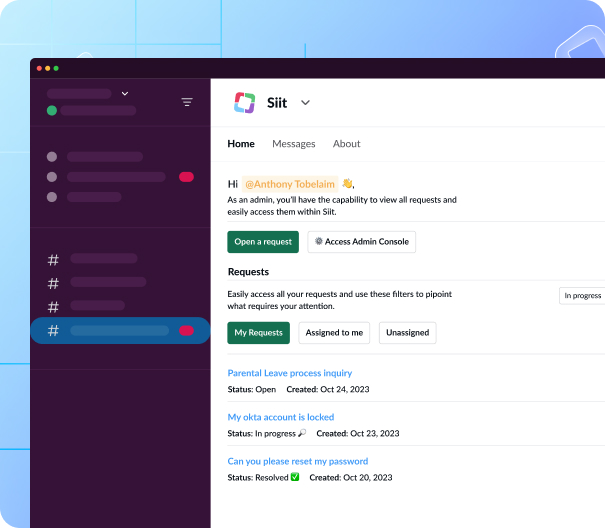Click the green checkmark next to Resolved
This screenshot has height=528, width=605.
click(x=295, y=477)
